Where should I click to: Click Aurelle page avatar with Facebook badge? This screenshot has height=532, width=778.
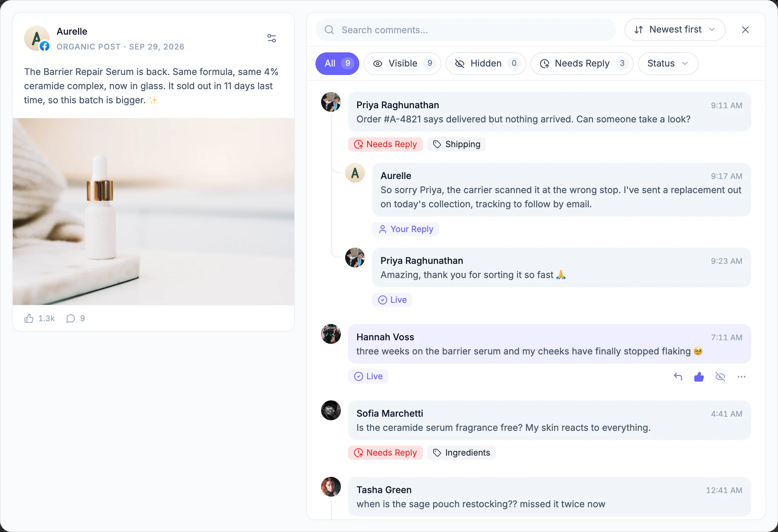pyautogui.click(x=37, y=38)
